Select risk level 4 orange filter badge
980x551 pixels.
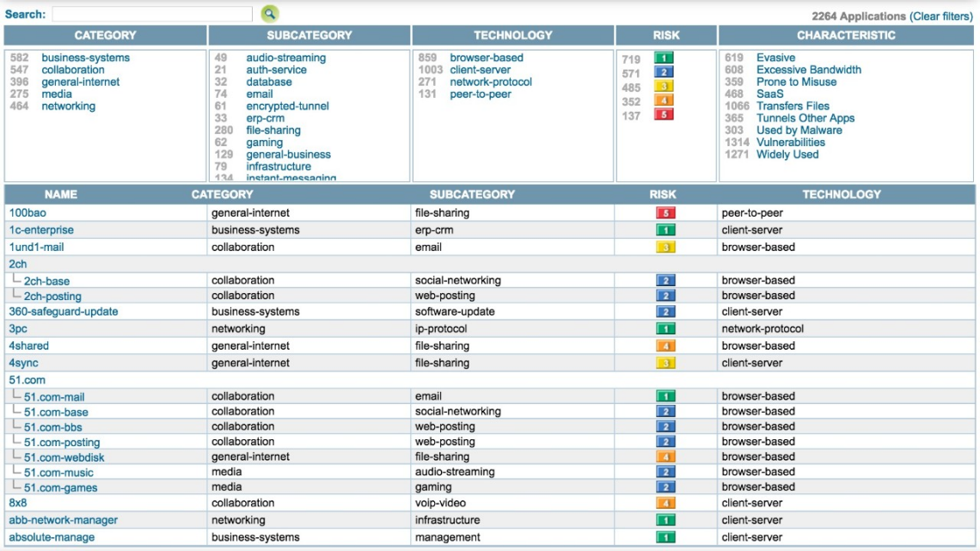coord(664,101)
